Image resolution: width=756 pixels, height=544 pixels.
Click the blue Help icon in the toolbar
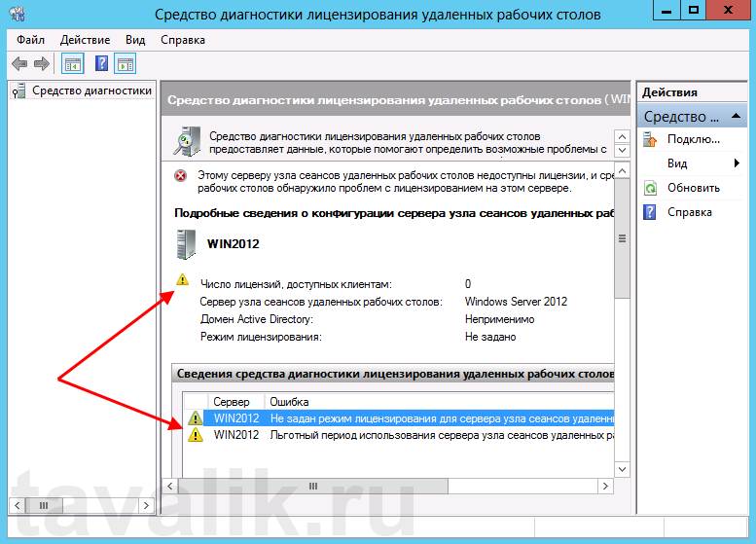click(x=101, y=63)
